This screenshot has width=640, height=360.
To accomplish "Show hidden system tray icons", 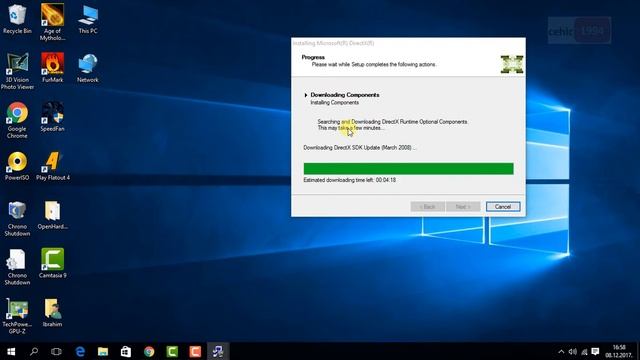I will 561,351.
